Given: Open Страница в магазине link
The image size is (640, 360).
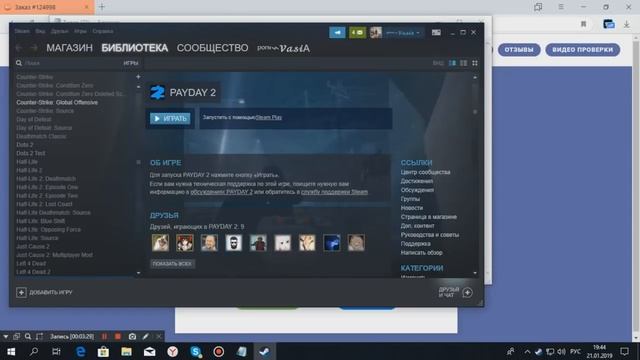Looking at the screenshot, I should pos(429,217).
